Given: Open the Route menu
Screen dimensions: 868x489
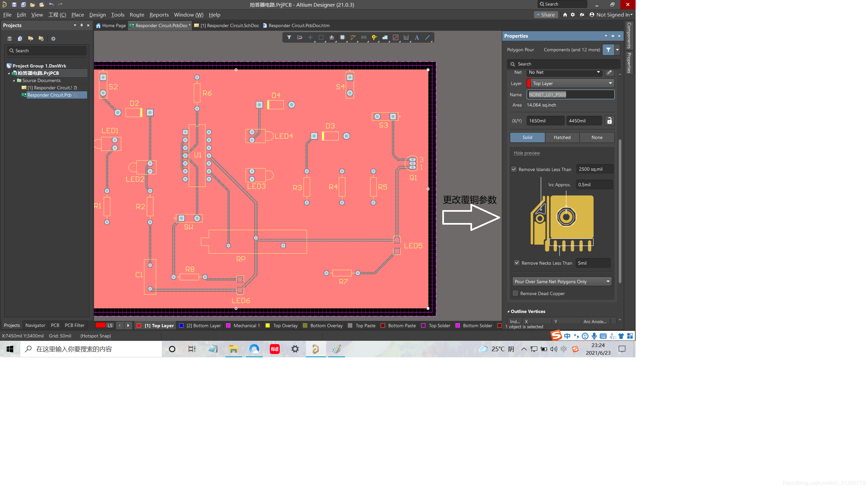Looking at the screenshot, I should pos(137,15).
